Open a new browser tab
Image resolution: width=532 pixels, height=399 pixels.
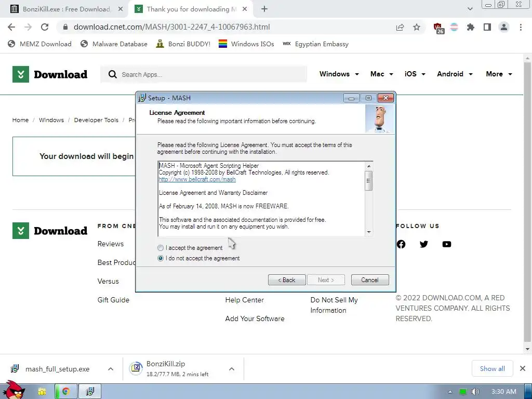coord(264,9)
